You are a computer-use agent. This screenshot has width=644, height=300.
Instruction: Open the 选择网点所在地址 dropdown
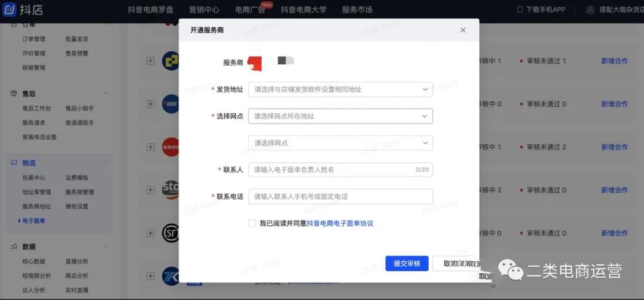tap(340, 116)
